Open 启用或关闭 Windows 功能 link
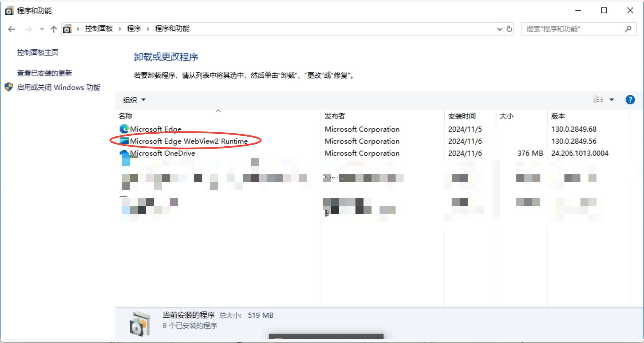Image resolution: width=644 pixels, height=343 pixels. [59, 87]
